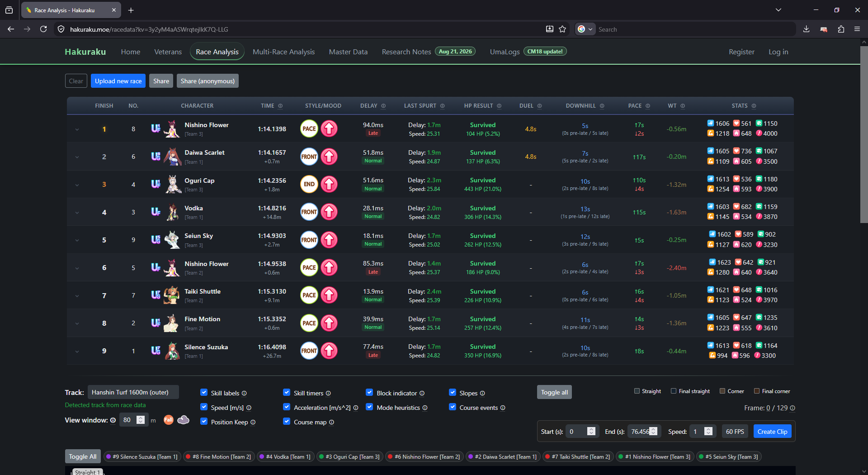
Task: Open a new browser tab
Action: click(131, 10)
